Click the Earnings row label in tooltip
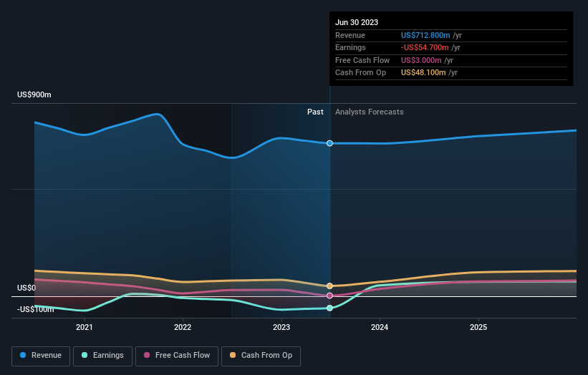 pos(350,47)
